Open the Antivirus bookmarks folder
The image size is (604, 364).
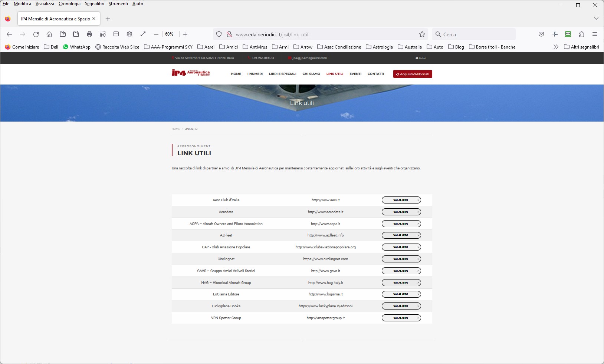coord(255,47)
